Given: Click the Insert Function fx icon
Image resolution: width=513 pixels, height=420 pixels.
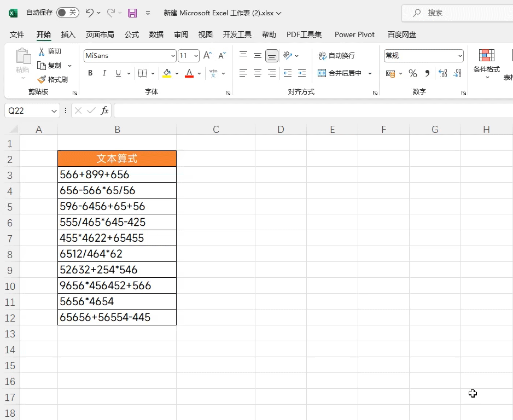Looking at the screenshot, I should coord(104,110).
